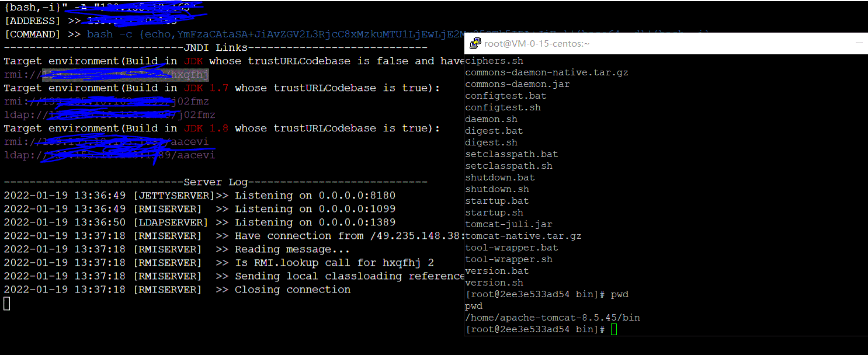868x355 pixels.
Task: Click the Have connection from log line
Action: (x=234, y=236)
